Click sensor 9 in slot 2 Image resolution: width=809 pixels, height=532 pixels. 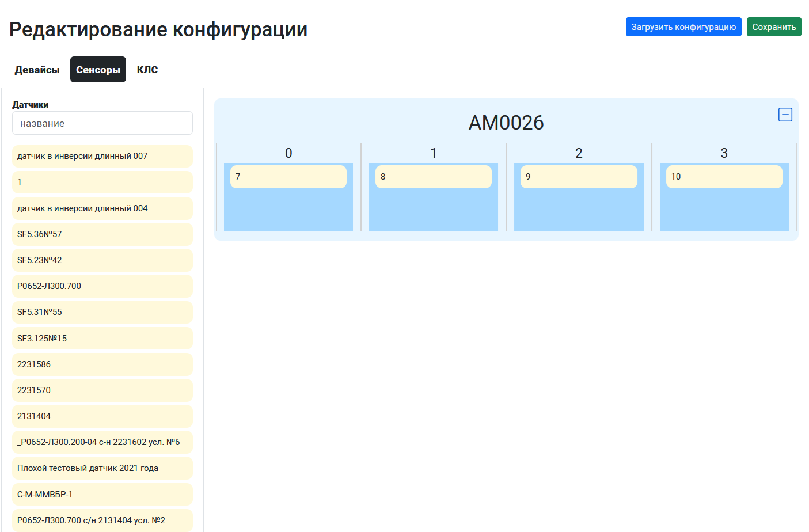[x=579, y=177]
